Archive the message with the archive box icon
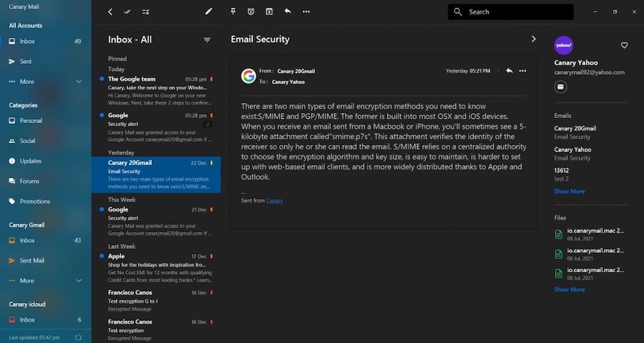The width and height of the screenshot is (644, 343). [269, 12]
